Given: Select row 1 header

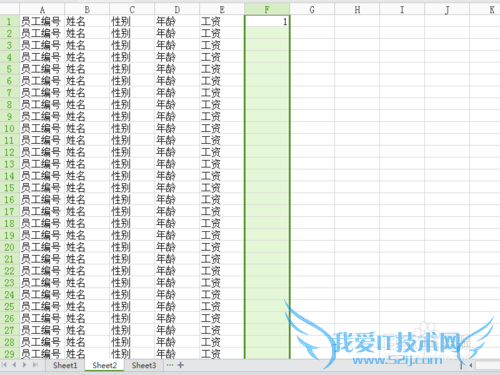Looking at the screenshot, I should pyautogui.click(x=9, y=22).
